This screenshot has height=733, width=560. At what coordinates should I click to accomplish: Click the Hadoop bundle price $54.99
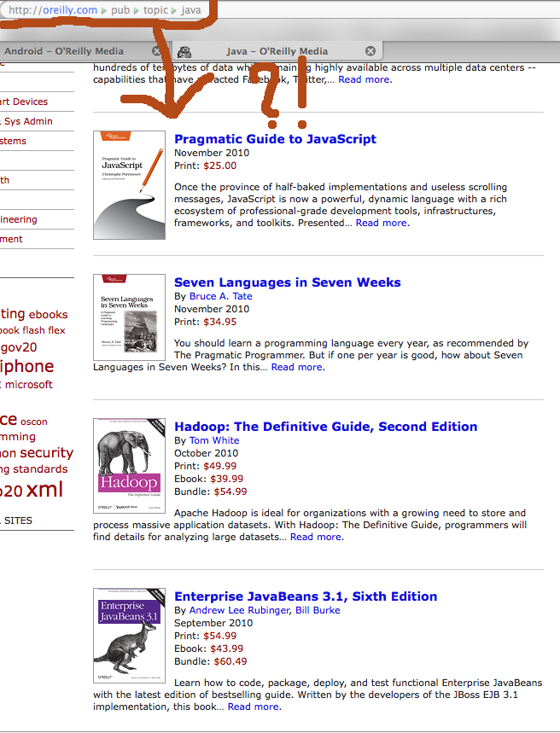tap(230, 492)
